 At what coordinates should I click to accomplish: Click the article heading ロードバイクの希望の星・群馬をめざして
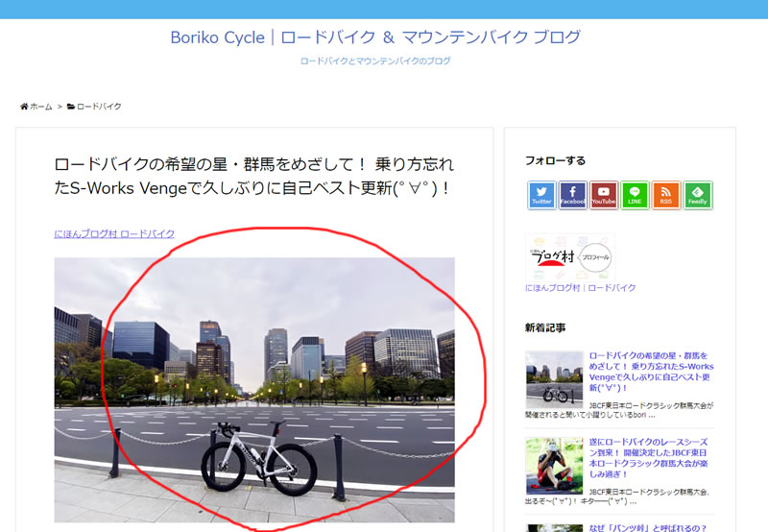[253, 176]
